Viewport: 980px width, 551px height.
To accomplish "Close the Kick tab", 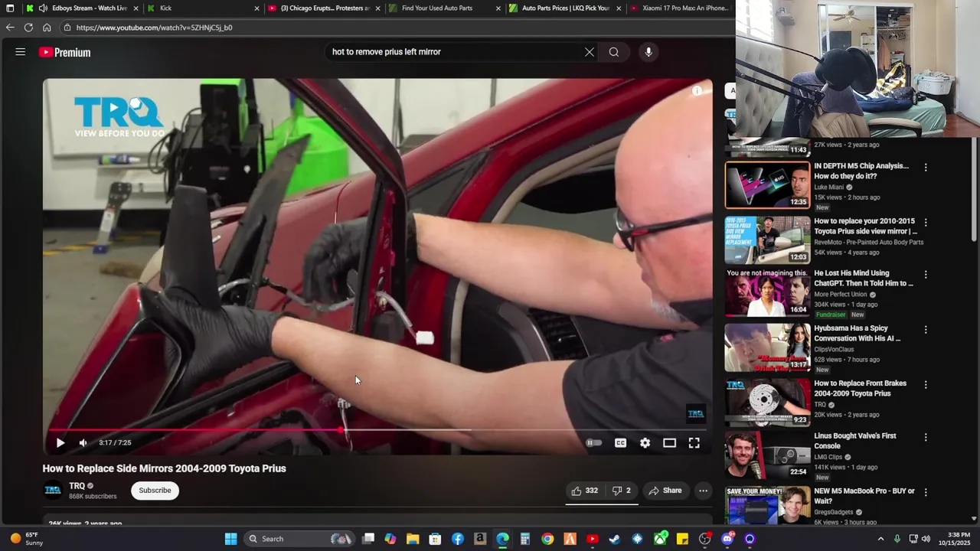I will click(257, 8).
